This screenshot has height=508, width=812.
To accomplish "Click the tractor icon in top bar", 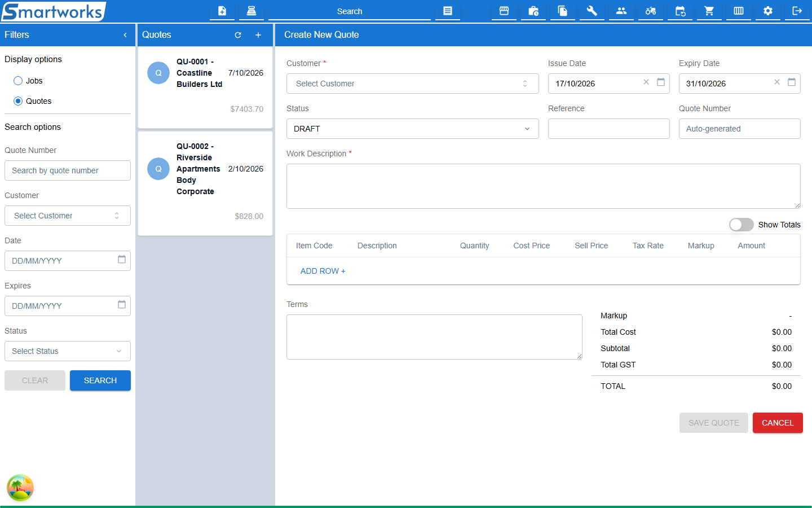I will [651, 11].
